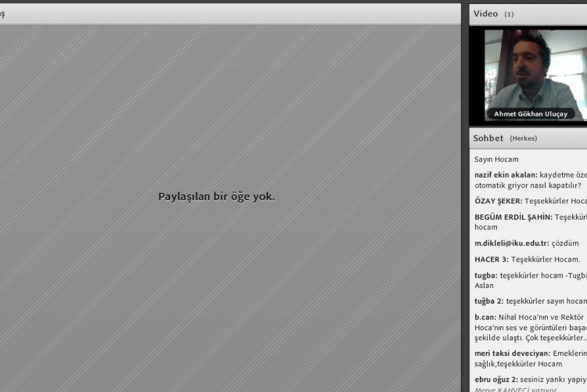Click b.can's name in the chat
This screenshot has height=392, width=587.
coord(484,317)
